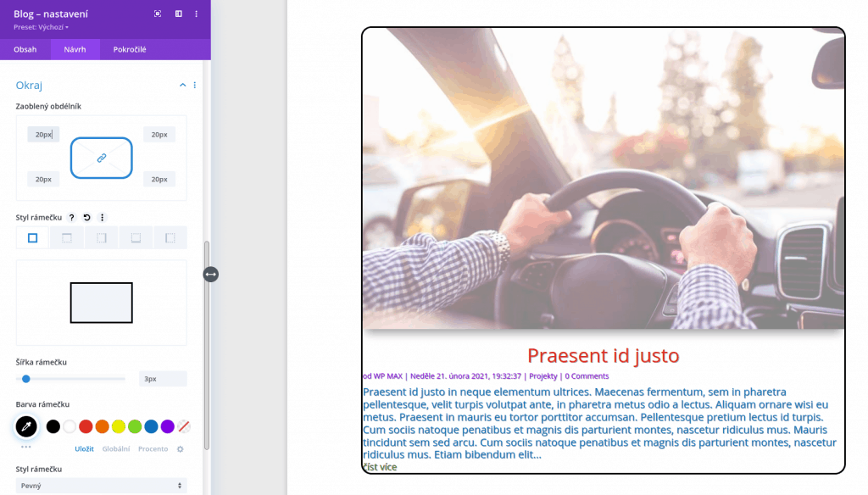Click the Procento color tab
Screen dimensions: 868x495
coord(153,449)
